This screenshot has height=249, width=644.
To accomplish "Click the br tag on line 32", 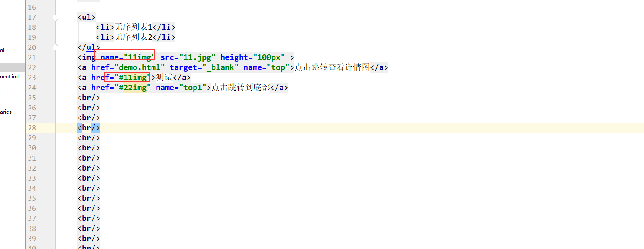I will coord(89,168).
